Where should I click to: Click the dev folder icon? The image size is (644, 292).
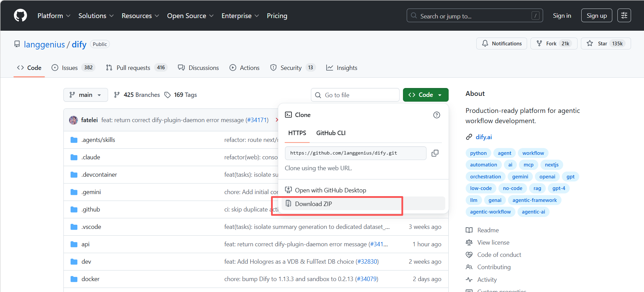(x=74, y=262)
